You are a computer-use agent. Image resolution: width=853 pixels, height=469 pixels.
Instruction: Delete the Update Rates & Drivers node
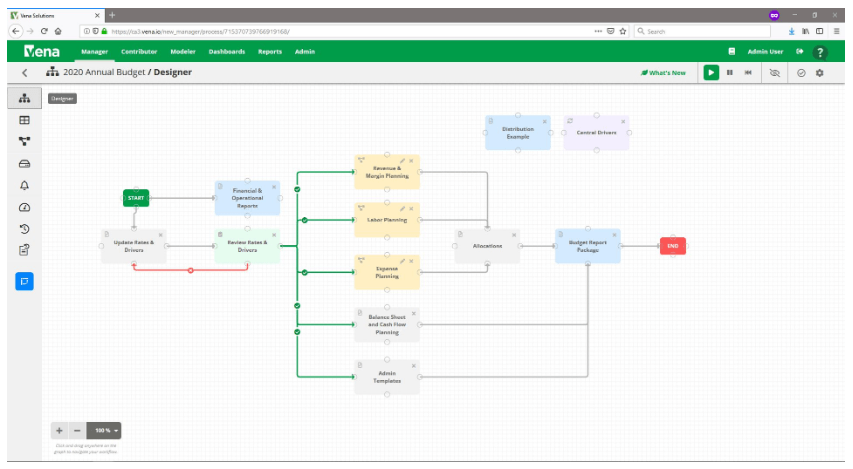(x=160, y=234)
